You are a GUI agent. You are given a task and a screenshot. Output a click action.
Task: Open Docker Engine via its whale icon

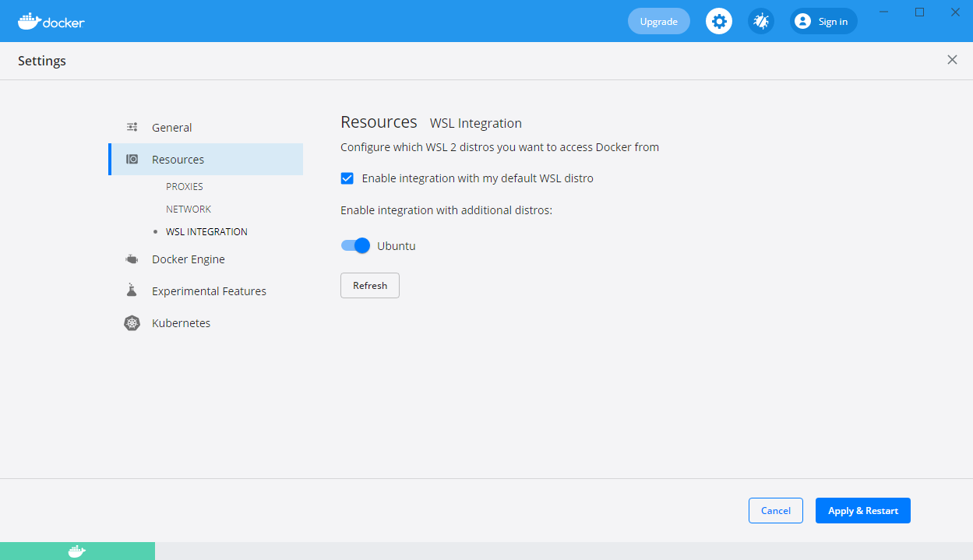click(x=132, y=259)
